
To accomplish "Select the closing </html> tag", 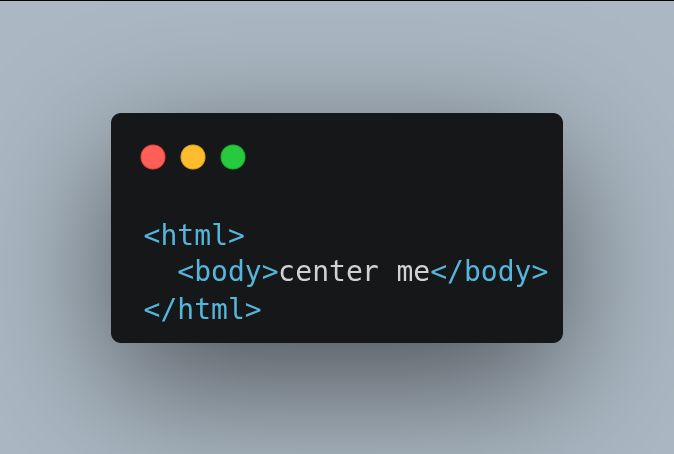I will tap(202, 309).
